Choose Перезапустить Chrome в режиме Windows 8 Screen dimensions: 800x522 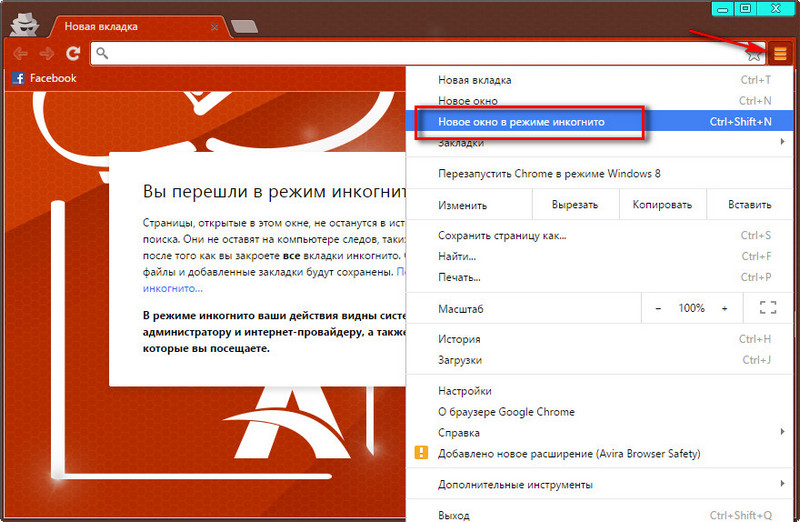(599, 173)
